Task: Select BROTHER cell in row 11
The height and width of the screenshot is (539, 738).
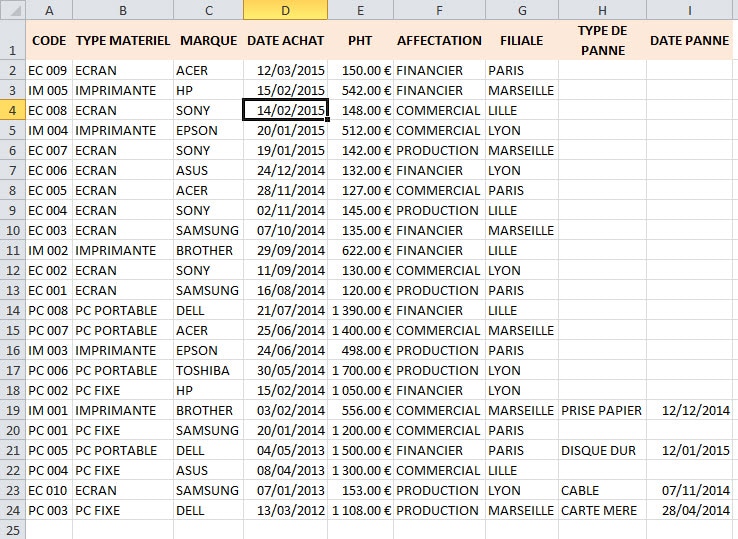Action: click(x=209, y=250)
